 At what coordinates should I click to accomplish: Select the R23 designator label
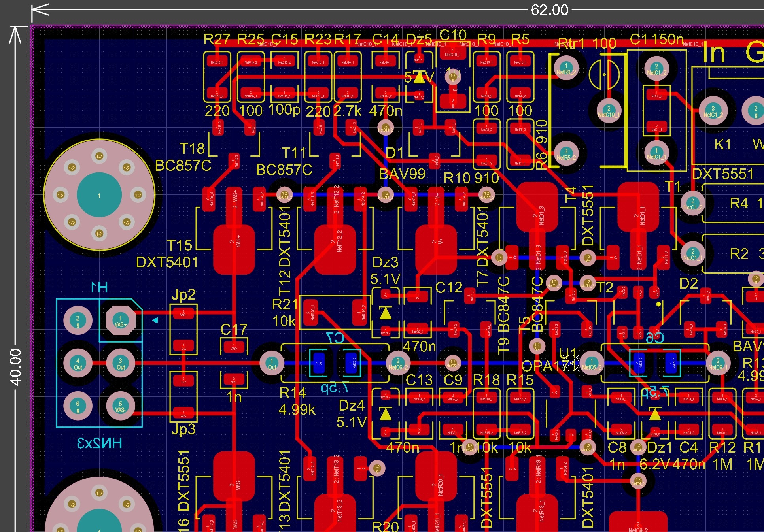tap(318, 40)
